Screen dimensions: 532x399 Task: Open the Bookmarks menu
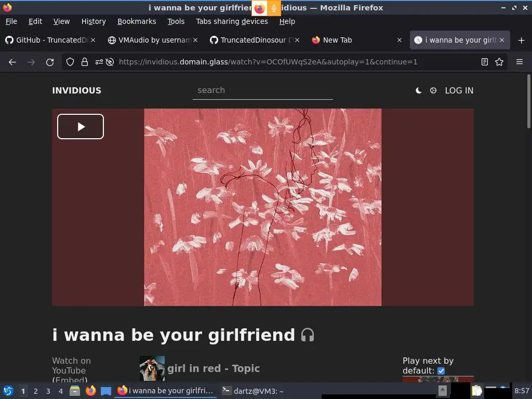(137, 21)
